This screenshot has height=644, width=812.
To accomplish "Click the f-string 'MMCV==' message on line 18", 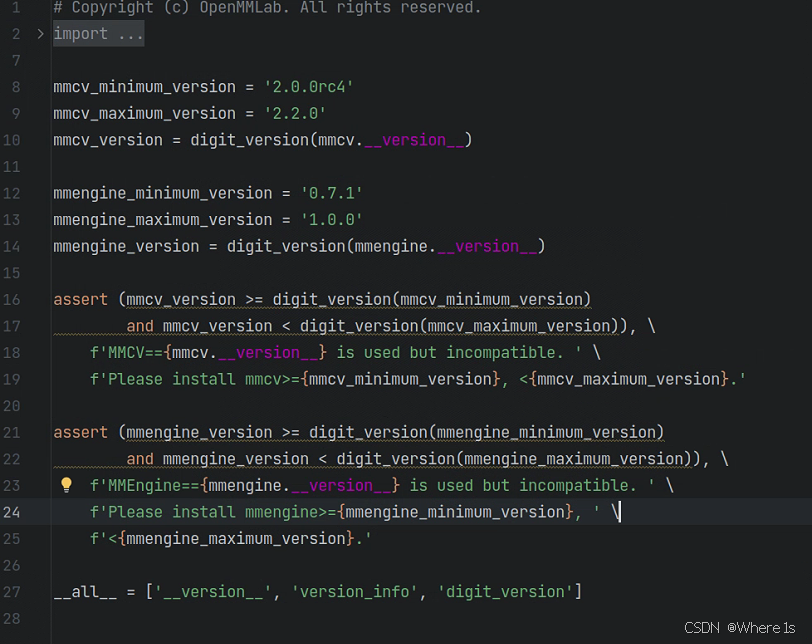I will tap(128, 352).
